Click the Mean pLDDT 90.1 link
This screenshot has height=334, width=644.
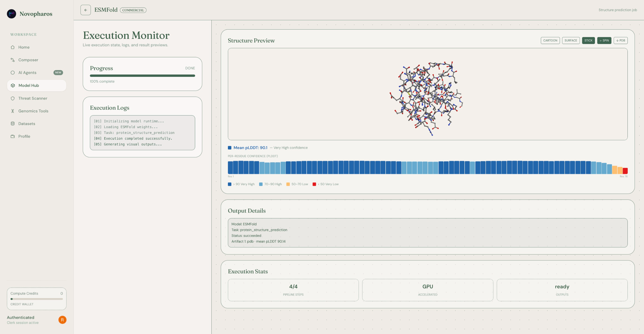(x=250, y=148)
